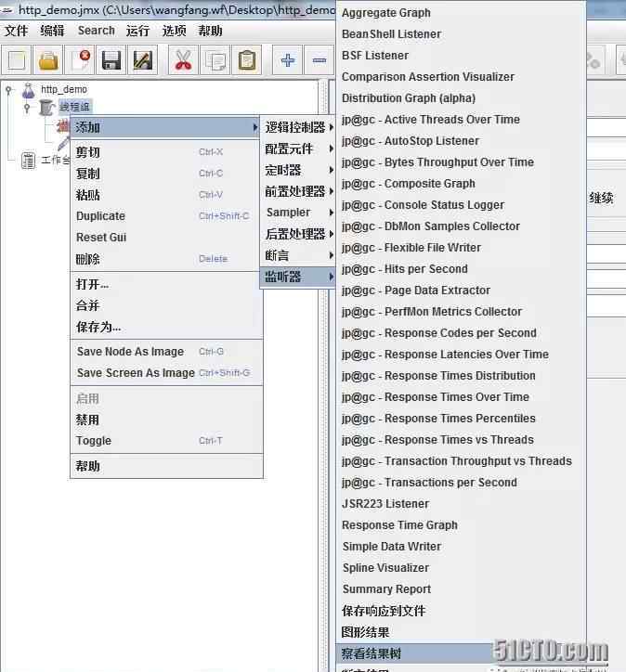This screenshot has width=626, height=672.
Task: Add jp@gc - Transactions per Second
Action: 461,483
